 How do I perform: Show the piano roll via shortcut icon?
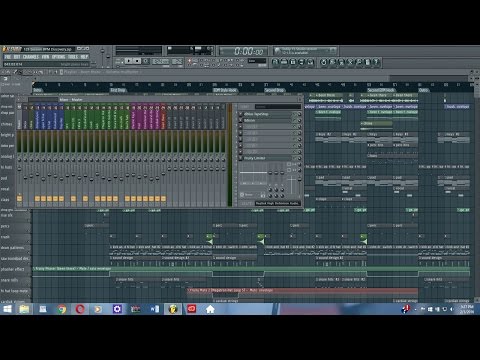pyautogui.click(x=293, y=62)
